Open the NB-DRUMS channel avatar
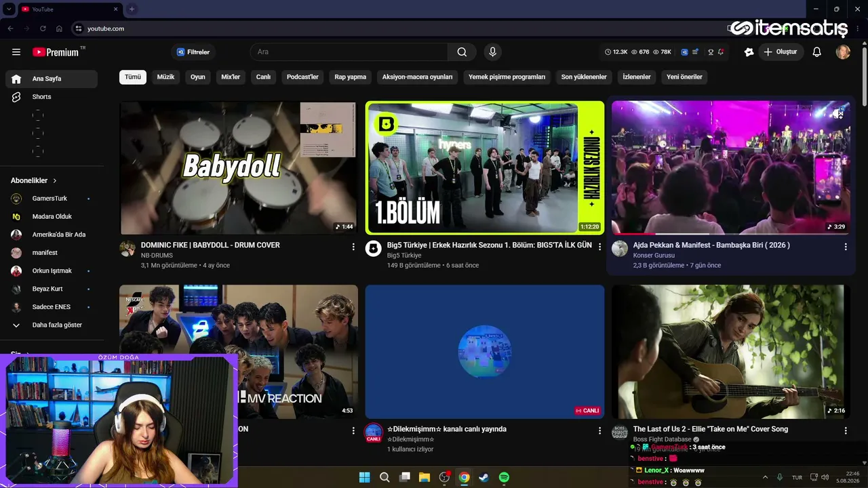This screenshot has width=868, height=488. coord(127,249)
